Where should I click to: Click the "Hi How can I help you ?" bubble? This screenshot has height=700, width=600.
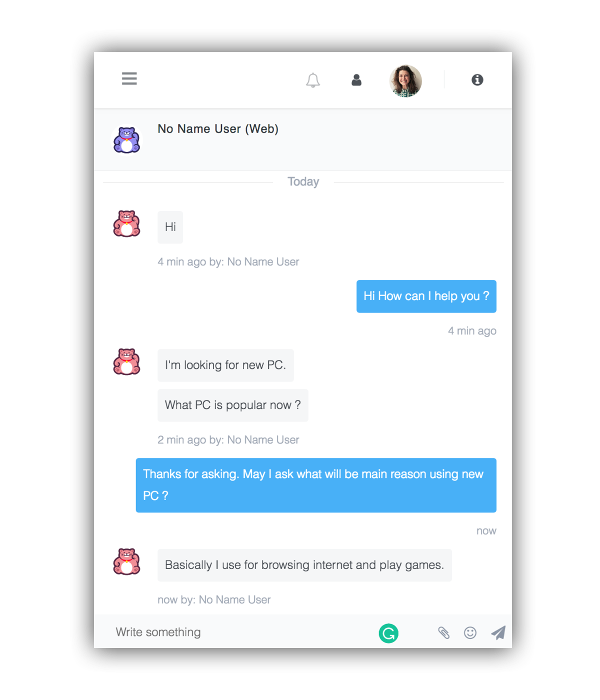426,296
